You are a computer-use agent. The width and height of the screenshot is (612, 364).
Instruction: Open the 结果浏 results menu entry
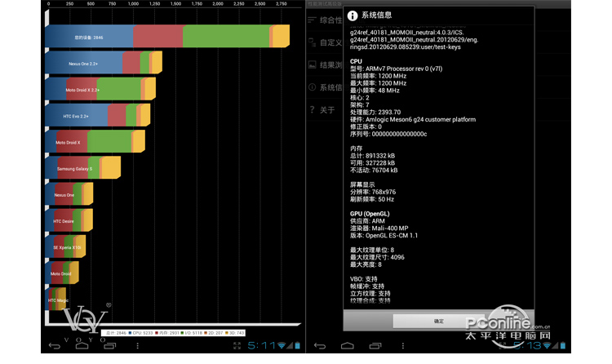[325, 64]
